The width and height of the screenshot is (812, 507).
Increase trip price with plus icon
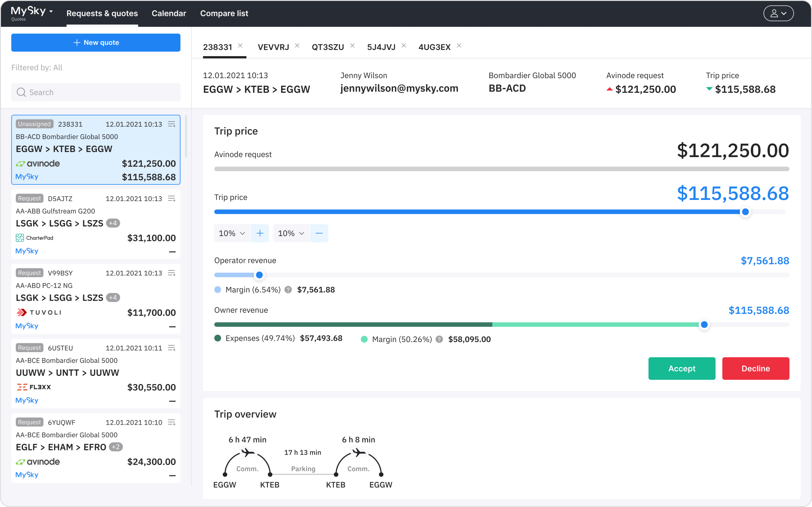pos(260,233)
